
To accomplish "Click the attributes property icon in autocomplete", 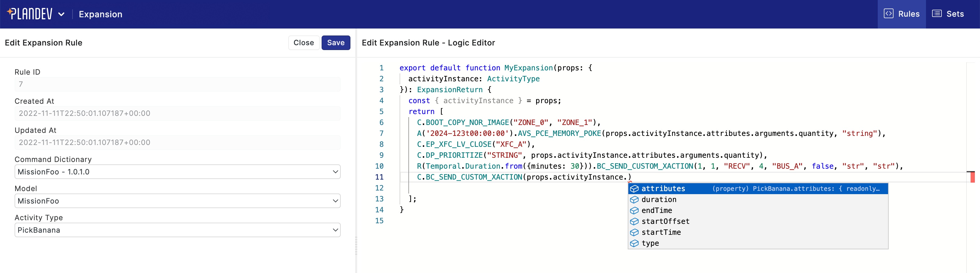I will [634, 188].
